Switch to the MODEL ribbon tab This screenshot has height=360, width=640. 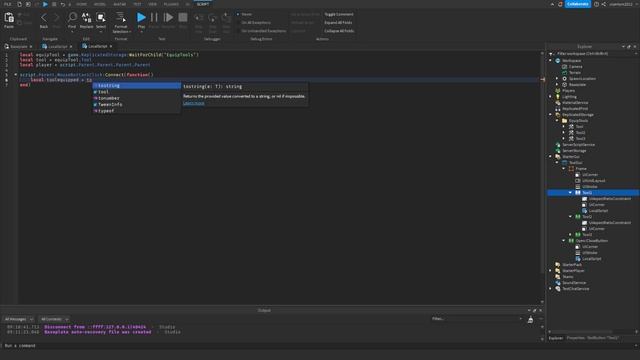click(x=100, y=4)
